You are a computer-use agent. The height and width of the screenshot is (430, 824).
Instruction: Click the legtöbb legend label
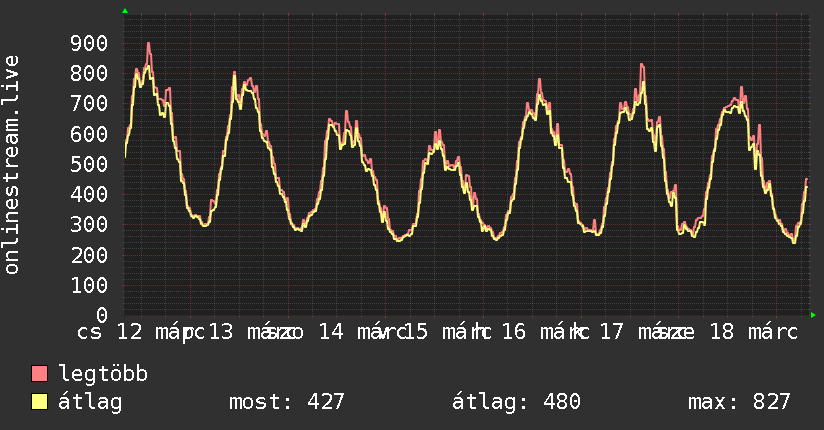click(x=103, y=374)
